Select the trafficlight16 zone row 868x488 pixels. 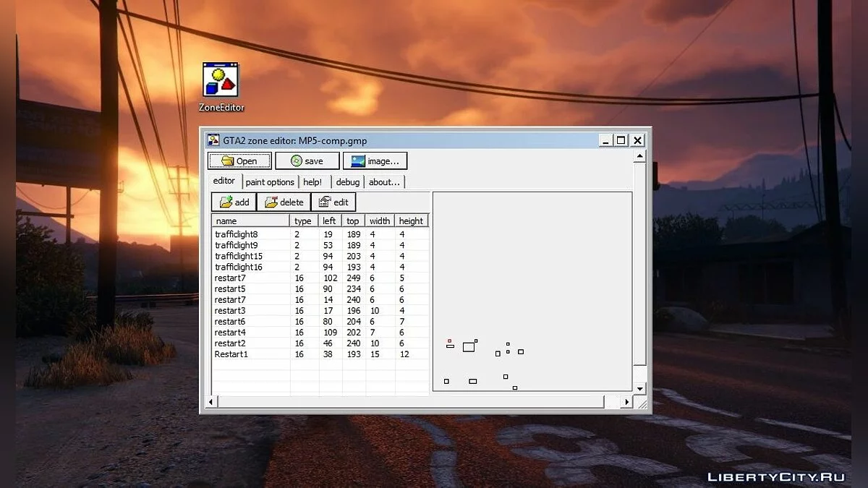point(320,267)
